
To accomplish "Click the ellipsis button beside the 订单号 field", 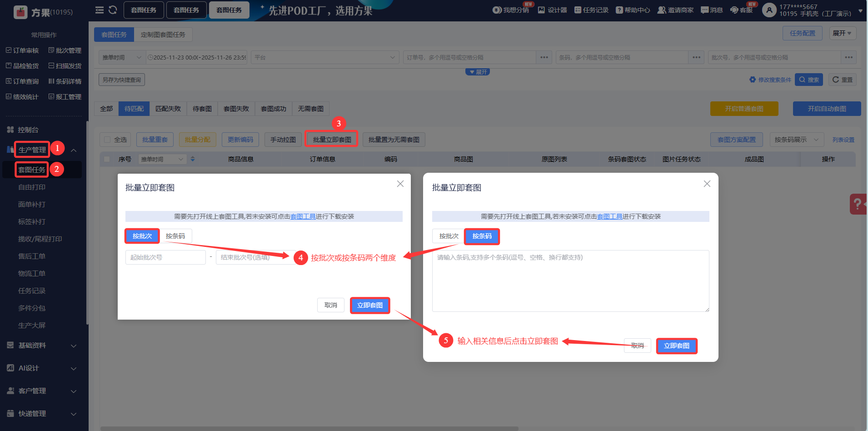I will click(x=544, y=57).
